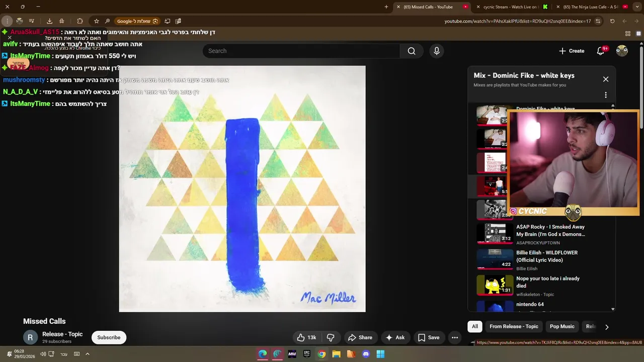
Task: Like the video (13k thumbs up)
Action: pyautogui.click(x=306, y=337)
